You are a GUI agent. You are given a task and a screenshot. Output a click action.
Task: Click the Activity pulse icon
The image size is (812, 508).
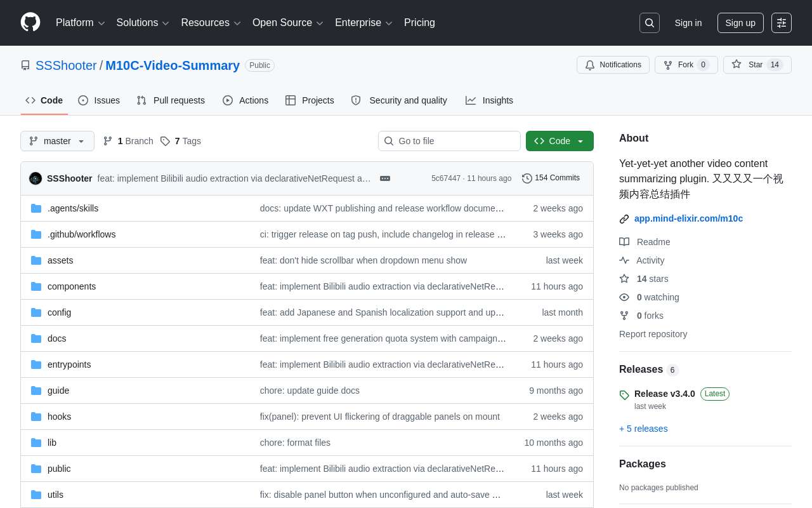tap(624, 260)
